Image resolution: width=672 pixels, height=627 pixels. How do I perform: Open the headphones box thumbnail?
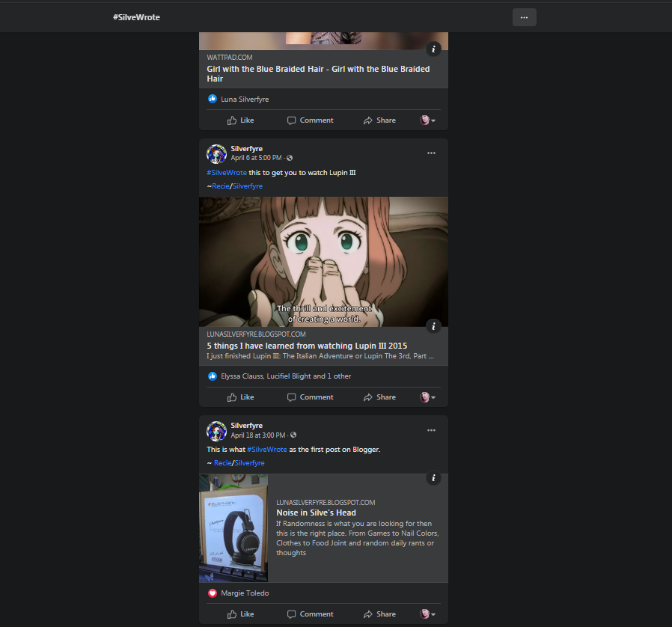click(233, 528)
